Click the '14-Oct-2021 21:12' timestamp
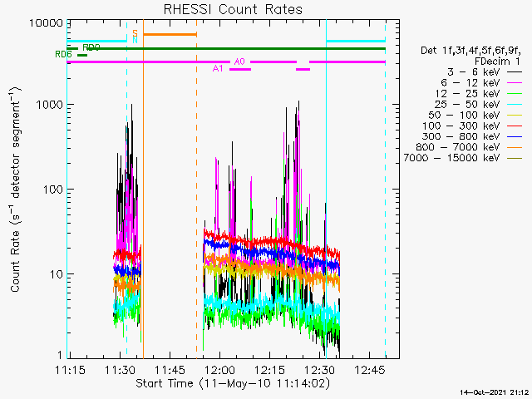Viewport: 532px width, 399px height. [x=495, y=392]
